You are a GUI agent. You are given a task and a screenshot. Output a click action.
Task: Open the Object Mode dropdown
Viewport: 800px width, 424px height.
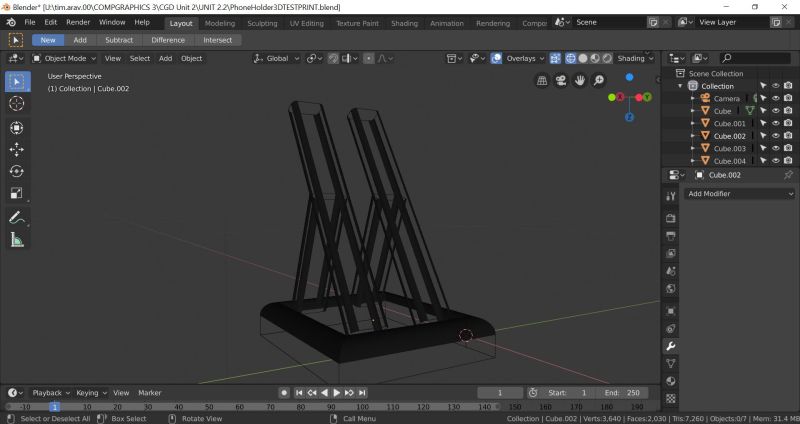pos(64,59)
